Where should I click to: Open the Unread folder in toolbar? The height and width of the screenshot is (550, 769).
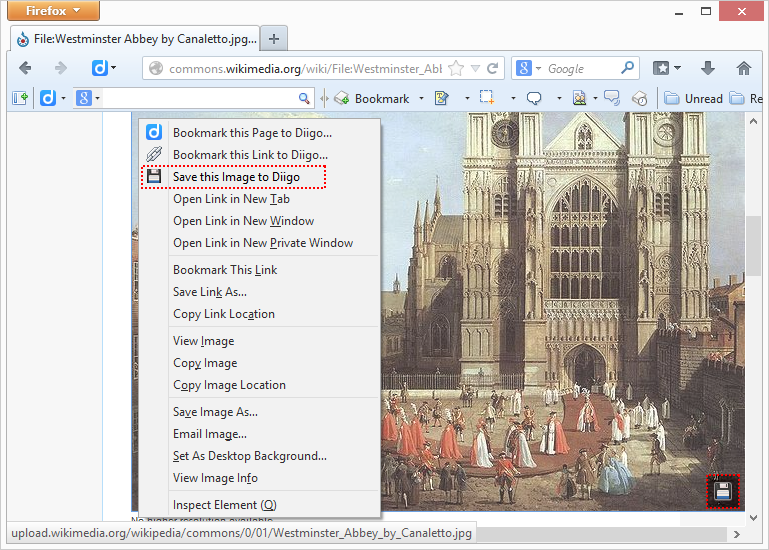(693, 99)
